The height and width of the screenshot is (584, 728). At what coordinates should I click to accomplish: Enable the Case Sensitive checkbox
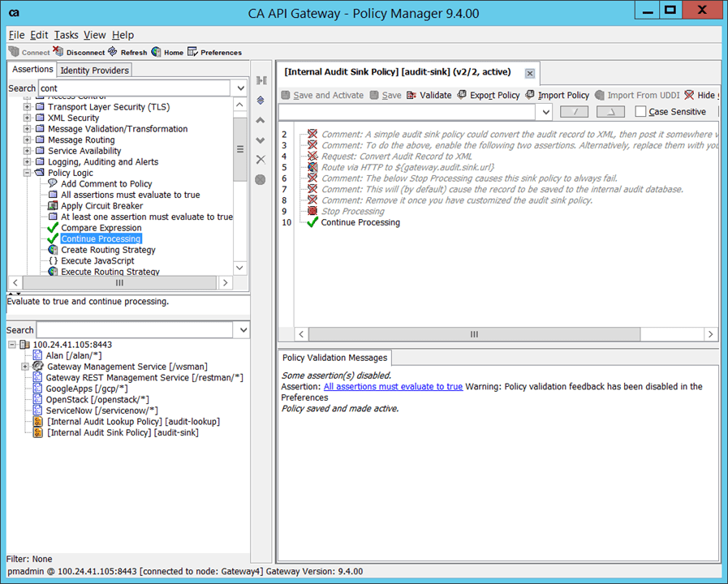click(640, 112)
